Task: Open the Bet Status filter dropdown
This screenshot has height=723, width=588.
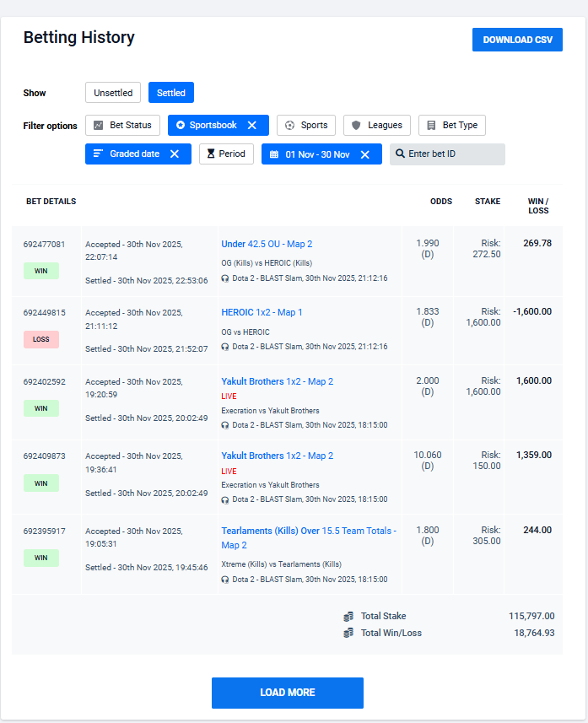Action: click(x=122, y=125)
